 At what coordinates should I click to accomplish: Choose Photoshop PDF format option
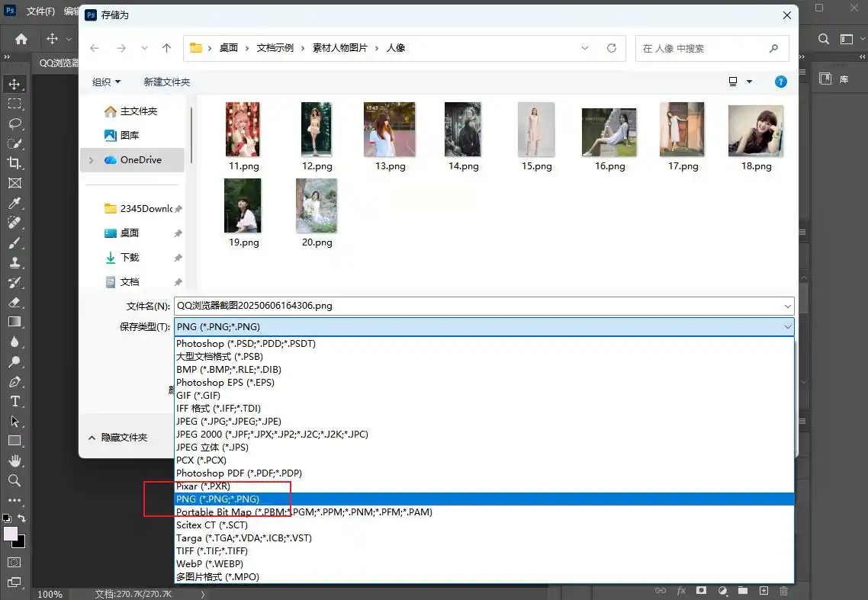[x=240, y=473]
